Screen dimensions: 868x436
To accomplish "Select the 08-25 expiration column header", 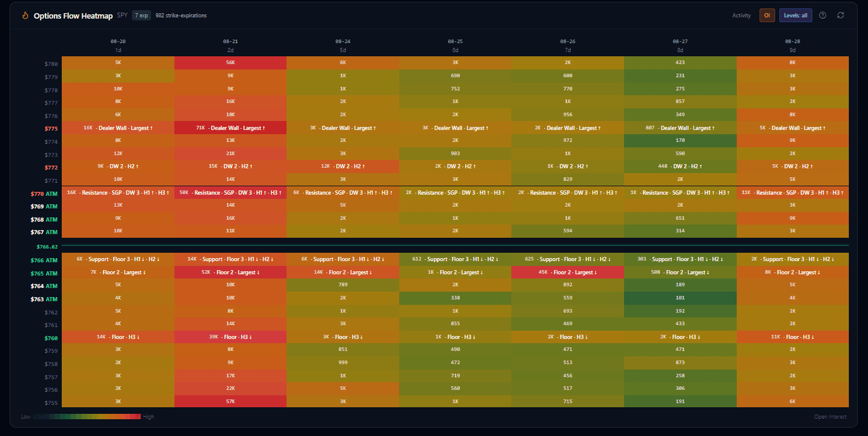I will [455, 46].
